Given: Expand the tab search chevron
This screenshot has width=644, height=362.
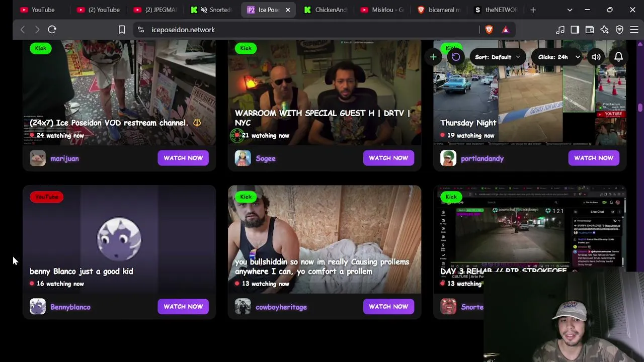Looking at the screenshot, I should click(x=570, y=10).
